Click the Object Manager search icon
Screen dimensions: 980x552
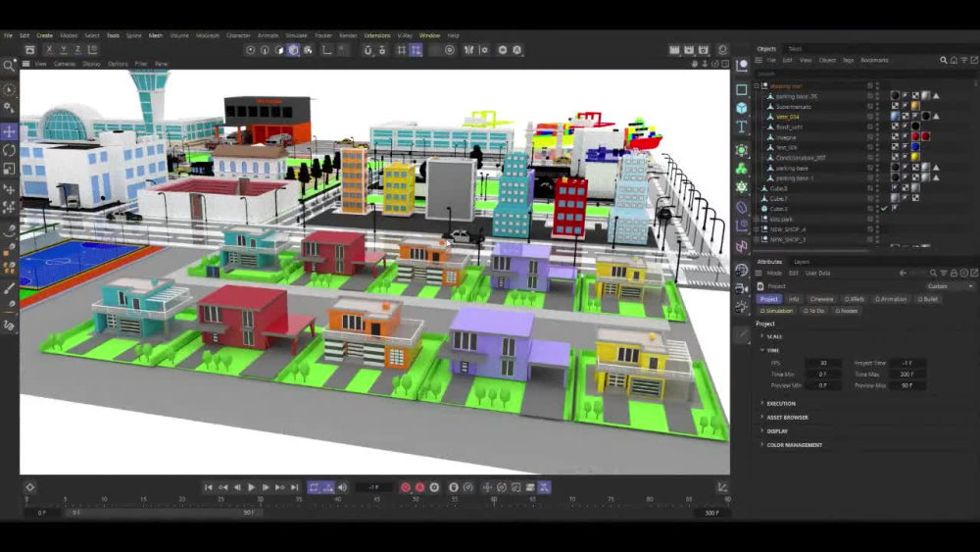(x=943, y=60)
